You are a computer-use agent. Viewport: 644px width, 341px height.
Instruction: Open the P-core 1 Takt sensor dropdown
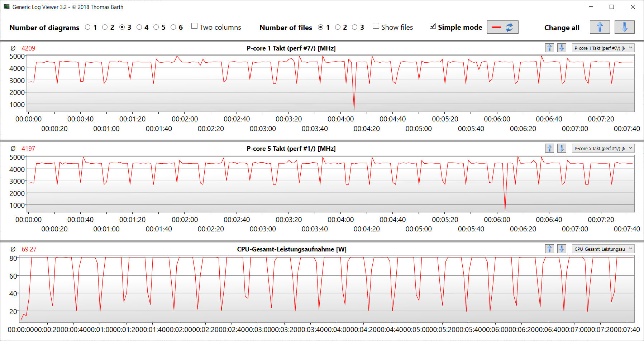603,48
